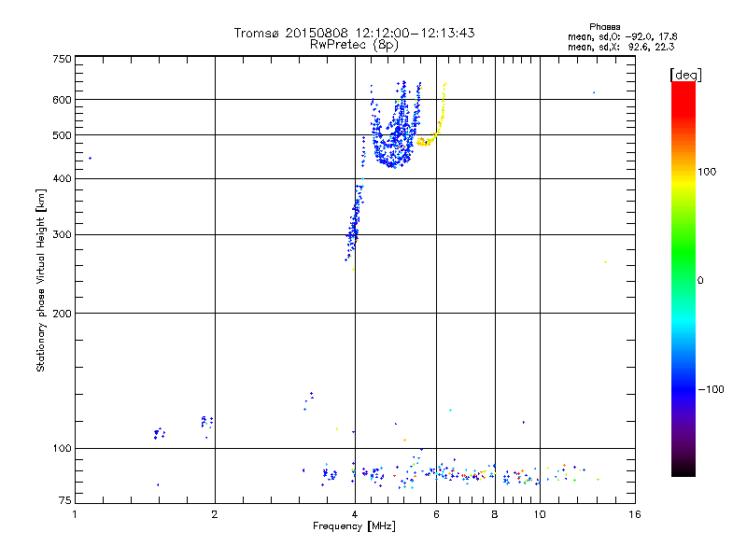Image resolution: width=747 pixels, height=560 pixels.
Task: Click the 'mean, sd,X: 92.6, 22.3' line
Action: click(x=621, y=47)
